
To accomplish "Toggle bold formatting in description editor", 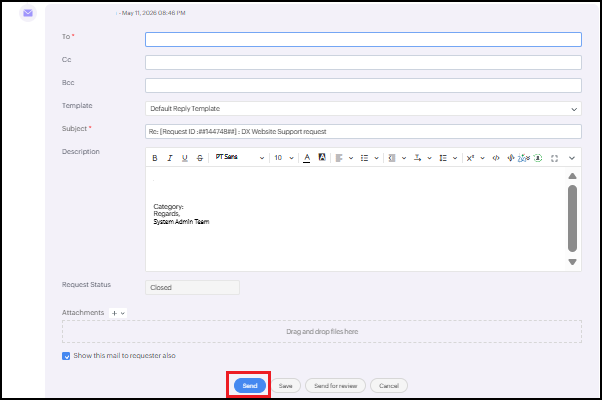I will click(x=155, y=158).
